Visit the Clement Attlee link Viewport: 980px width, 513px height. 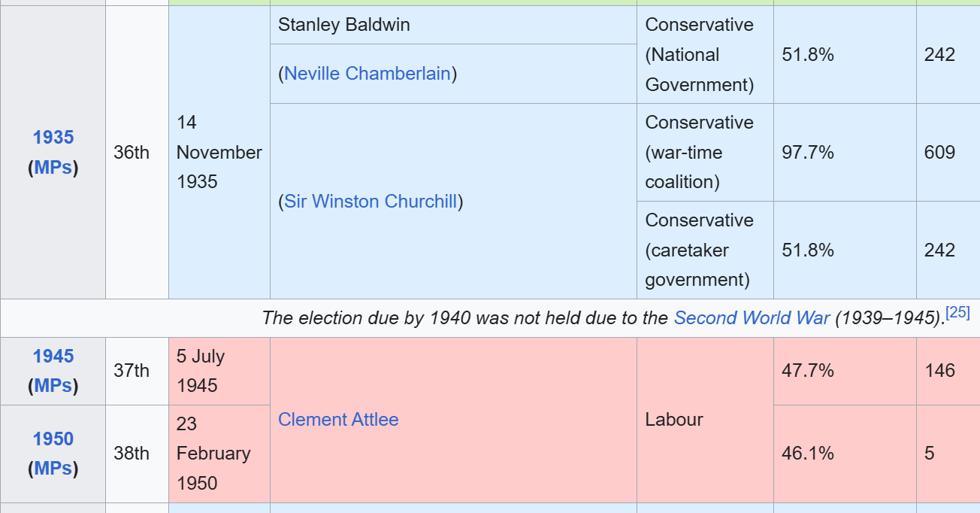click(x=338, y=420)
